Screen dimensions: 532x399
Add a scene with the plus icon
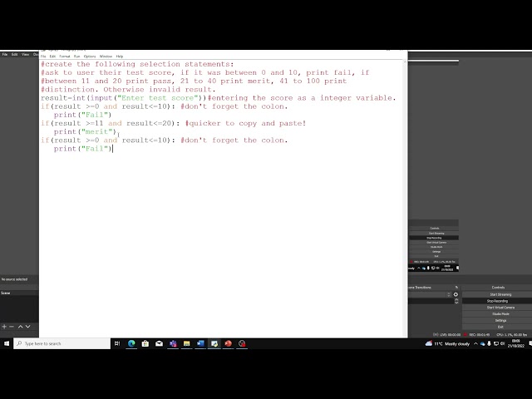tap(4, 327)
